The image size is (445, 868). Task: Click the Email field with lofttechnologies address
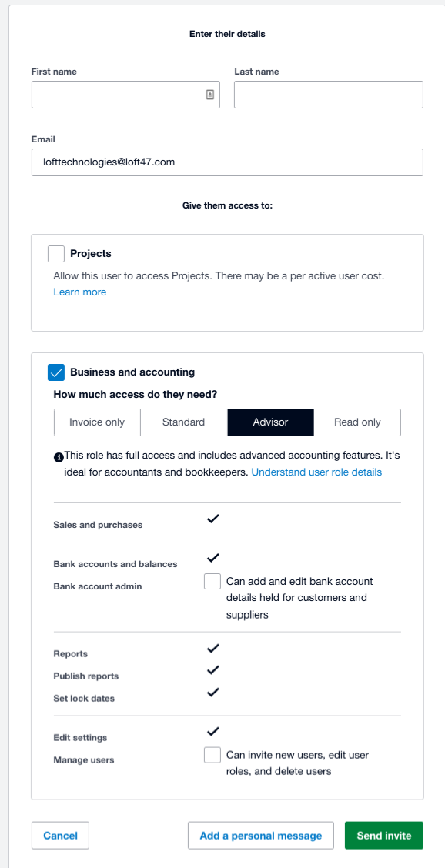tap(227, 162)
